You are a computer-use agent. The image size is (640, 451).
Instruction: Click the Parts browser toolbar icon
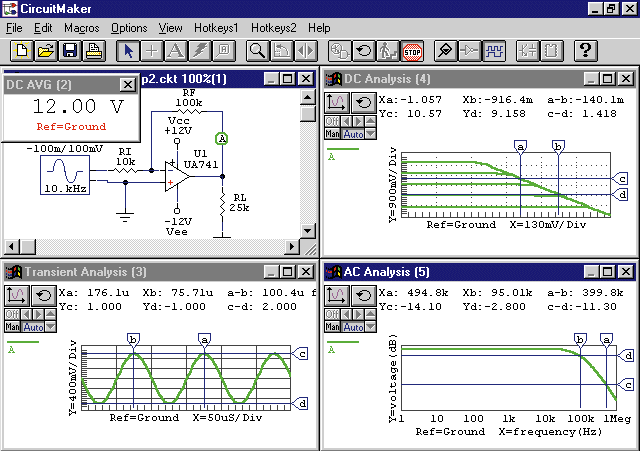[528, 51]
